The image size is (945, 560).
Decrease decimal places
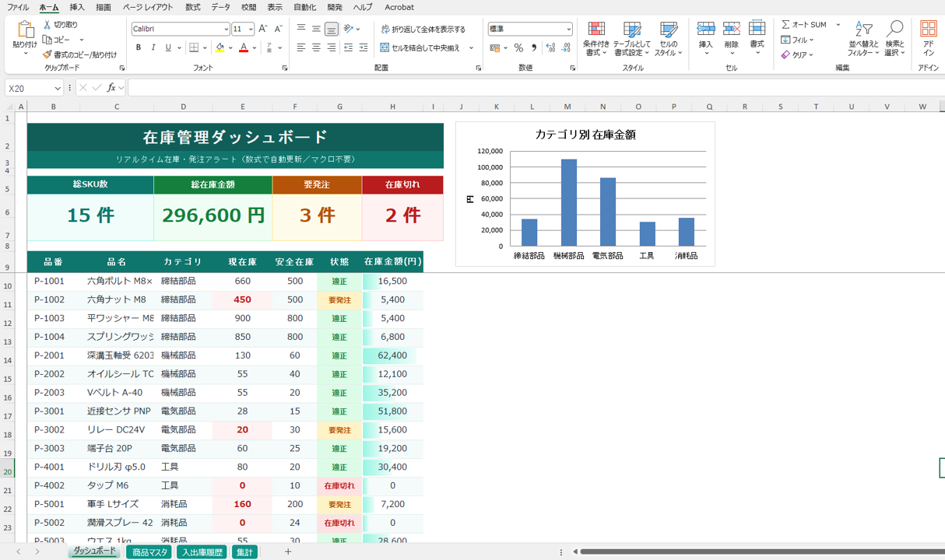(566, 47)
